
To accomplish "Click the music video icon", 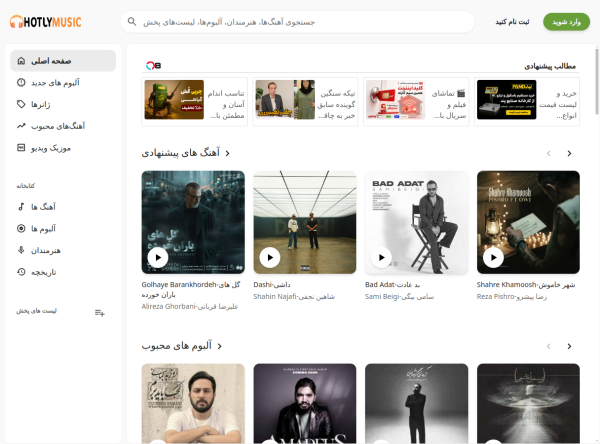I will [x=21, y=147].
